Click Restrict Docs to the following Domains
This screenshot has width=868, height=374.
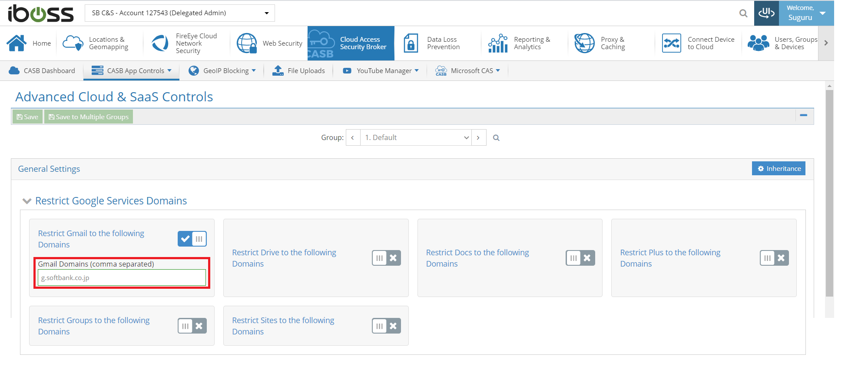click(477, 258)
